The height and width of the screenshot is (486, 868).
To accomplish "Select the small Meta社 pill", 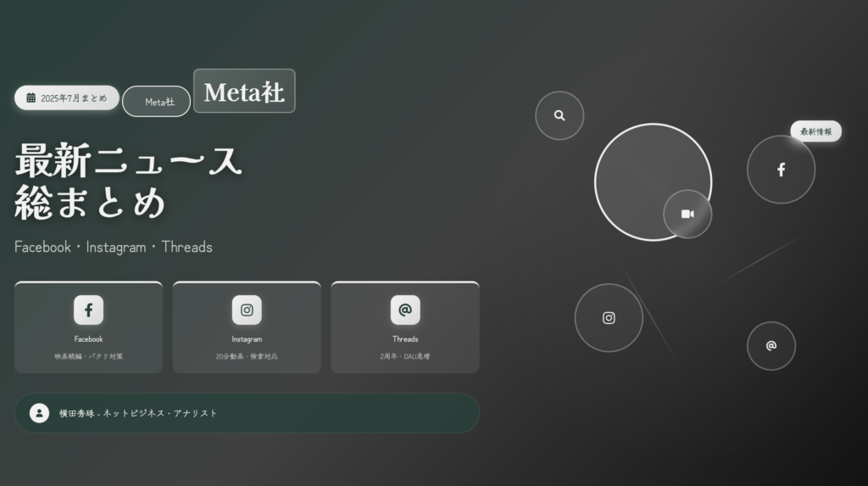I will pyautogui.click(x=157, y=102).
